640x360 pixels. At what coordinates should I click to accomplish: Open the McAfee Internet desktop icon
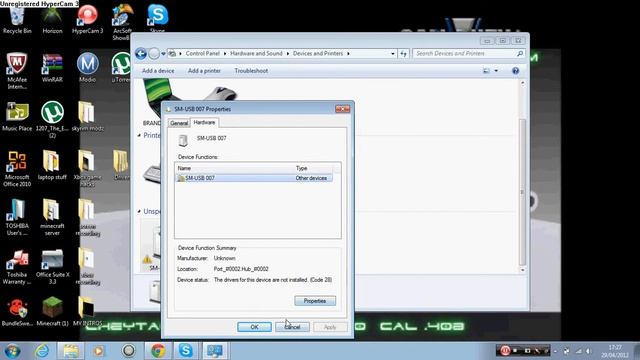point(17,71)
